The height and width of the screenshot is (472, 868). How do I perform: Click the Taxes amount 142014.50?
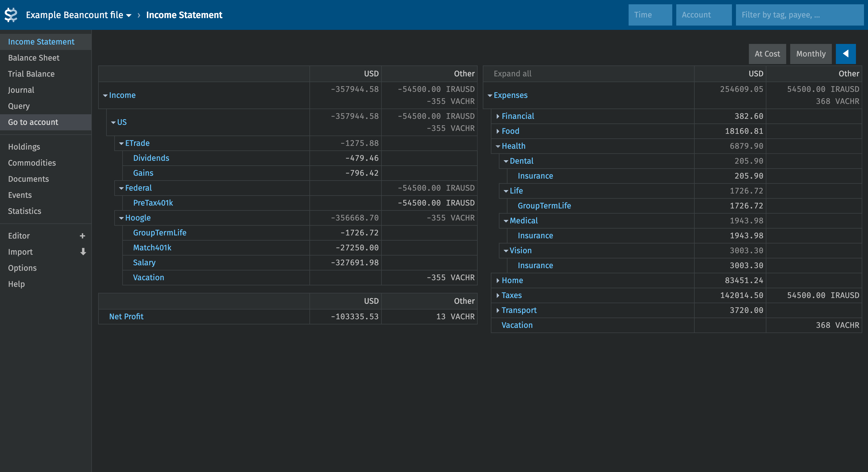742,295
